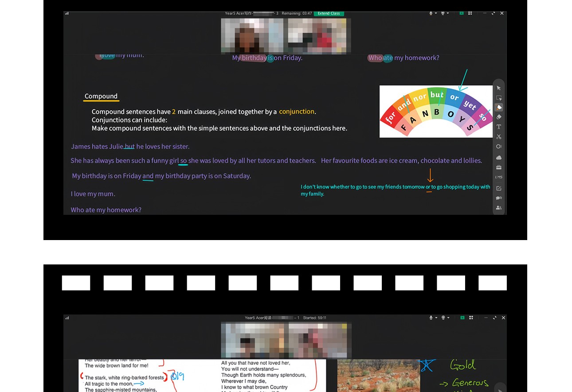Select left video thumbnail in lower window
572x392 pixels.
tap(253, 340)
